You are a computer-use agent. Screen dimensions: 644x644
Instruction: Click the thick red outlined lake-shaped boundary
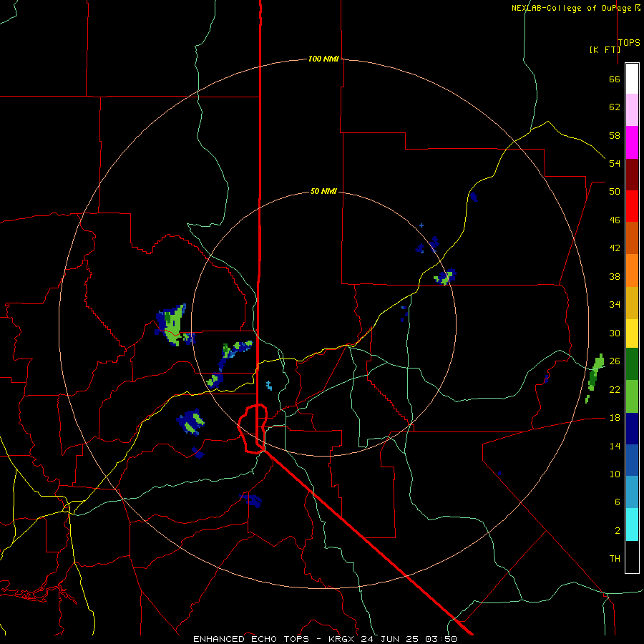tap(253, 429)
